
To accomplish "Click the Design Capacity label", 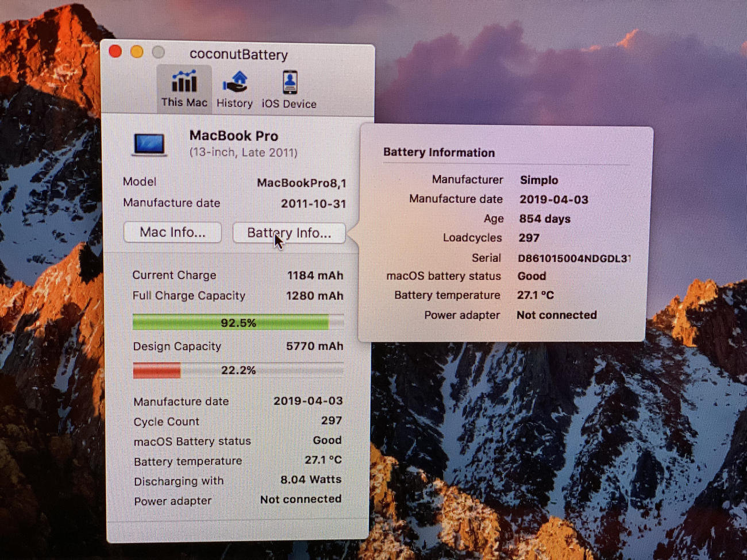I will click(177, 346).
